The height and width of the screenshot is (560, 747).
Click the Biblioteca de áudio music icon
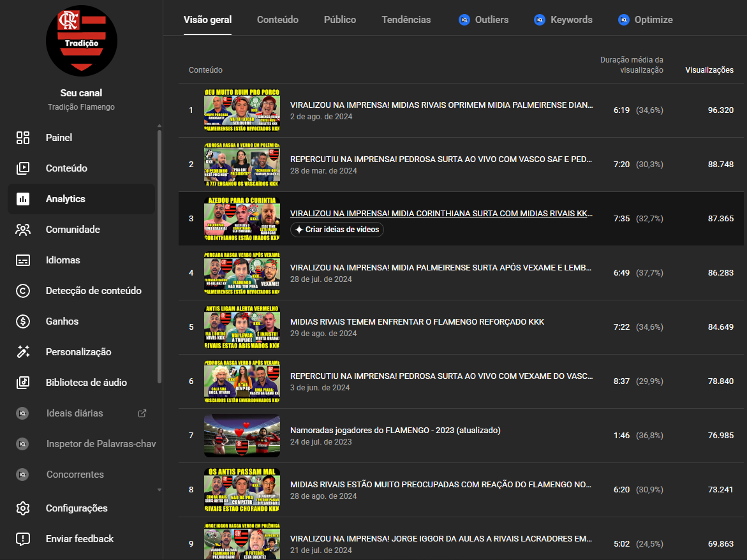pos(23,383)
